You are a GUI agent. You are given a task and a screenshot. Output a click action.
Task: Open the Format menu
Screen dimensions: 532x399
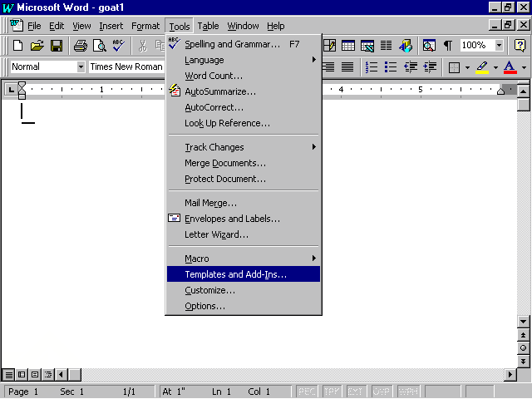145,26
